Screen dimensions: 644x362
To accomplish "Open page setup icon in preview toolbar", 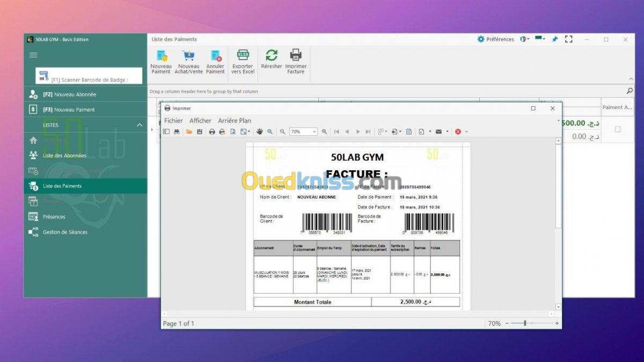I will [x=232, y=132].
